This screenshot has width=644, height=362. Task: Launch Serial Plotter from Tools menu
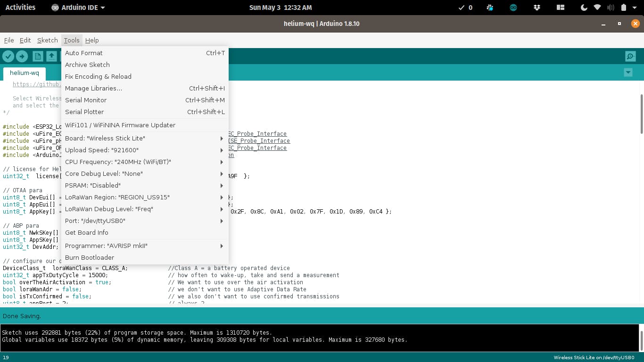145,112
